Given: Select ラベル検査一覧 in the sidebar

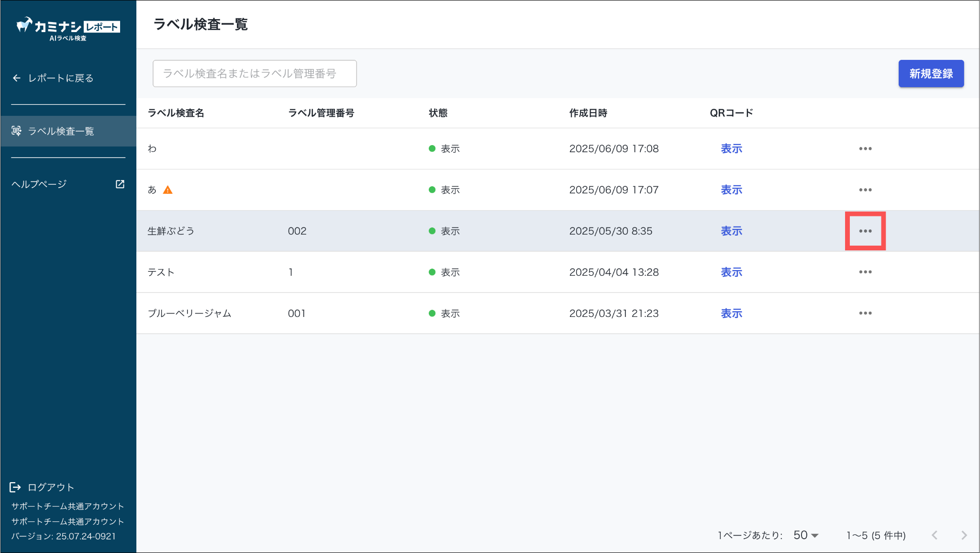Looking at the screenshot, I should 61,131.
